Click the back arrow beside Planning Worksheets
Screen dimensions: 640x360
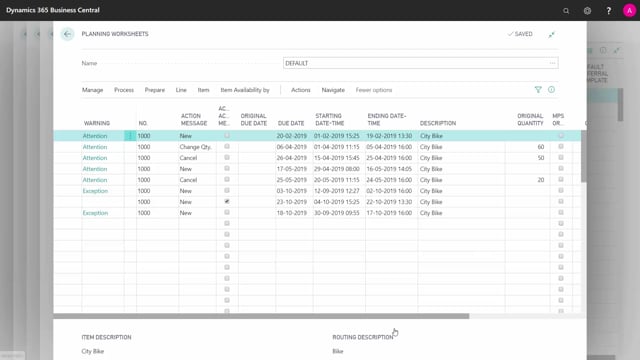tap(67, 34)
